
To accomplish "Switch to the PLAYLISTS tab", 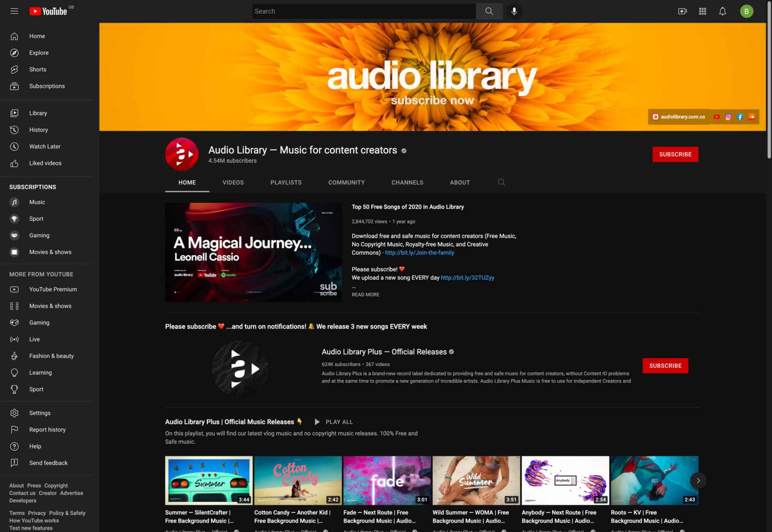I will [286, 182].
